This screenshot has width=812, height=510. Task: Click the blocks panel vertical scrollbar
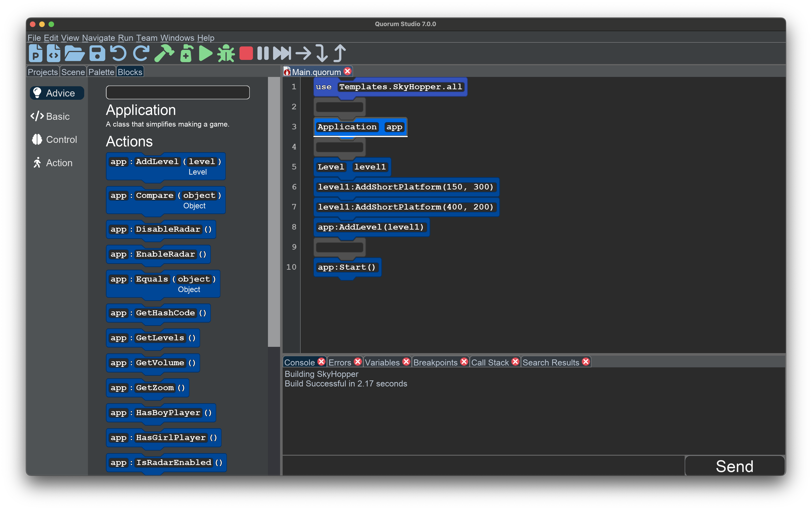274,212
